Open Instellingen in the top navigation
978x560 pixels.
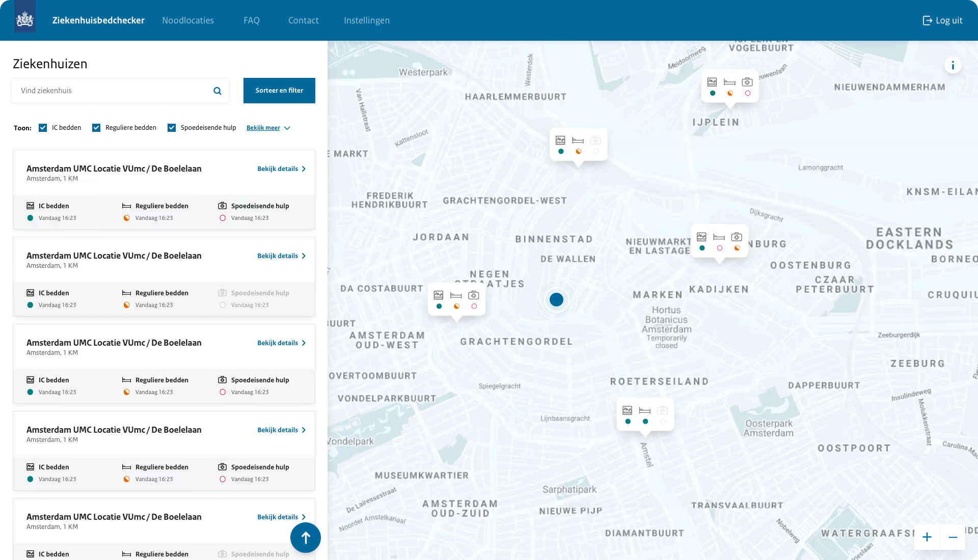pyautogui.click(x=367, y=20)
